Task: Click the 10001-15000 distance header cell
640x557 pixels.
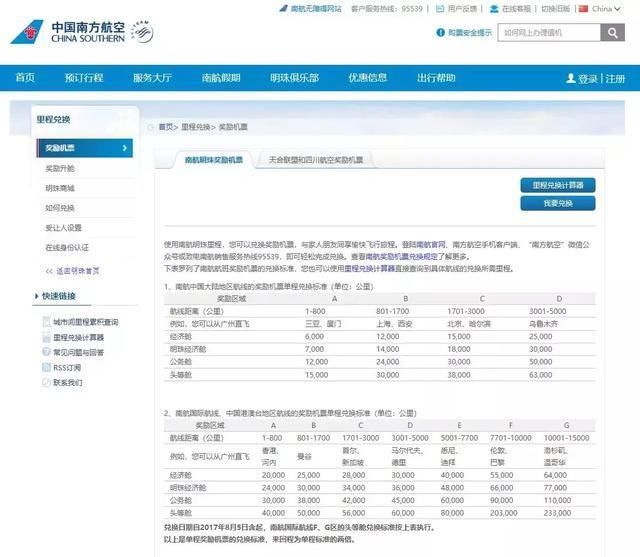Action: pyautogui.click(x=567, y=438)
